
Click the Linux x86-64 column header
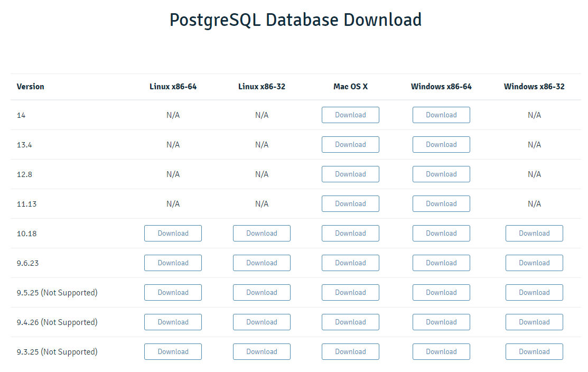[x=173, y=87]
